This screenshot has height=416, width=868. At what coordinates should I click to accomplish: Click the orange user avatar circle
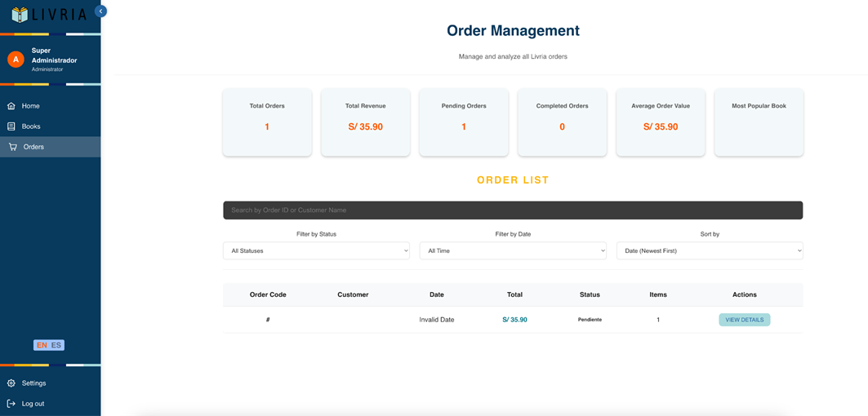(16, 60)
